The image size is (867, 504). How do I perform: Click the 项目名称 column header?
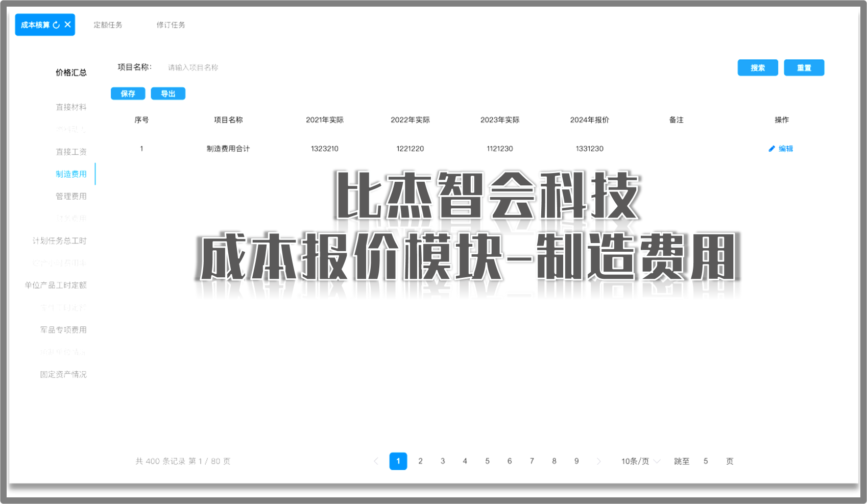228,120
